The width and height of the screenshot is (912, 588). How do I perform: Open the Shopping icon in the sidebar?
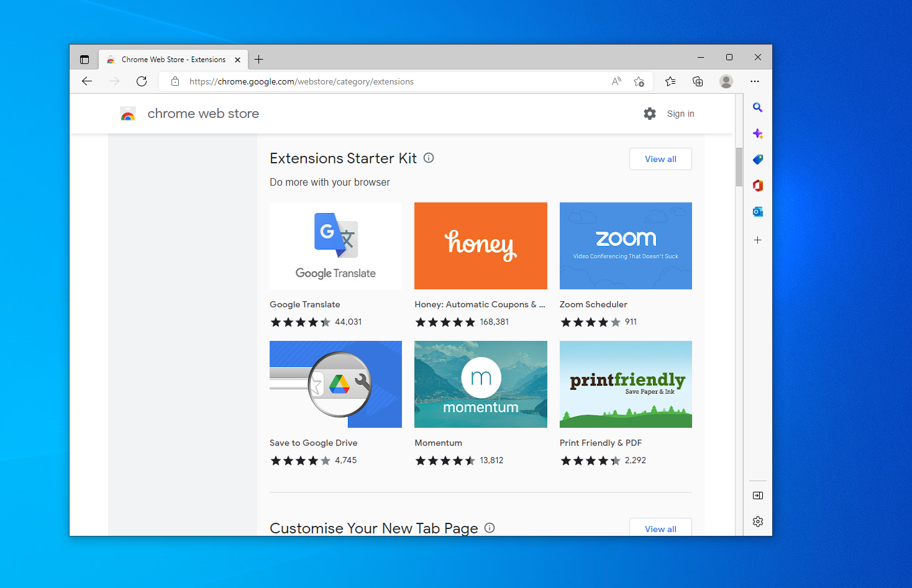[757, 159]
